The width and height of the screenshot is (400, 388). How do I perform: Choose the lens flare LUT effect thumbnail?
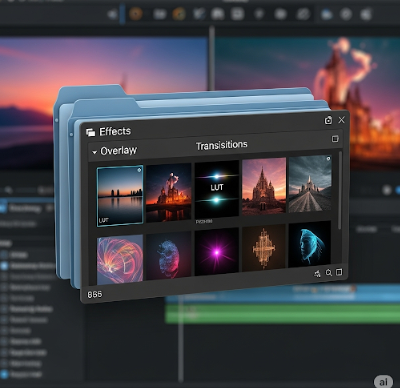pos(217,189)
